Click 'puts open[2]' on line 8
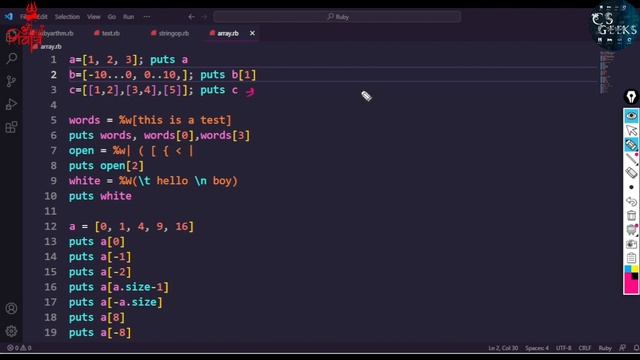 [107, 166]
